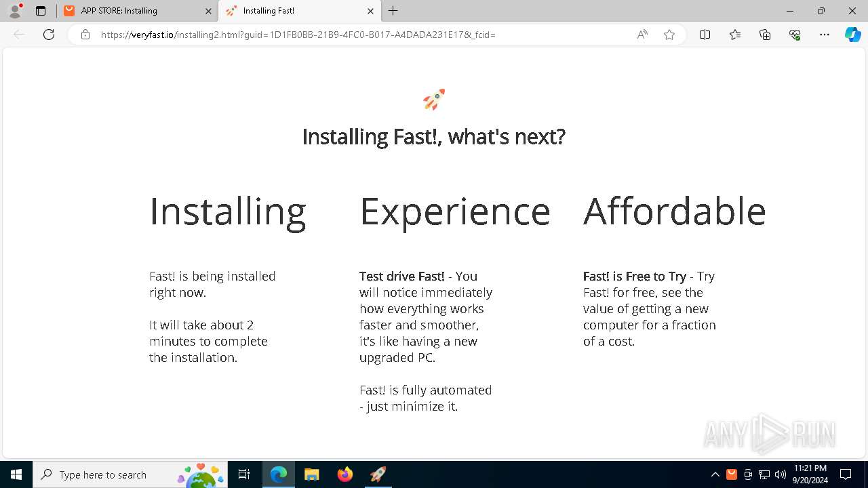View site information lock icon
This screenshot has width=868, height=488.
(x=85, y=35)
